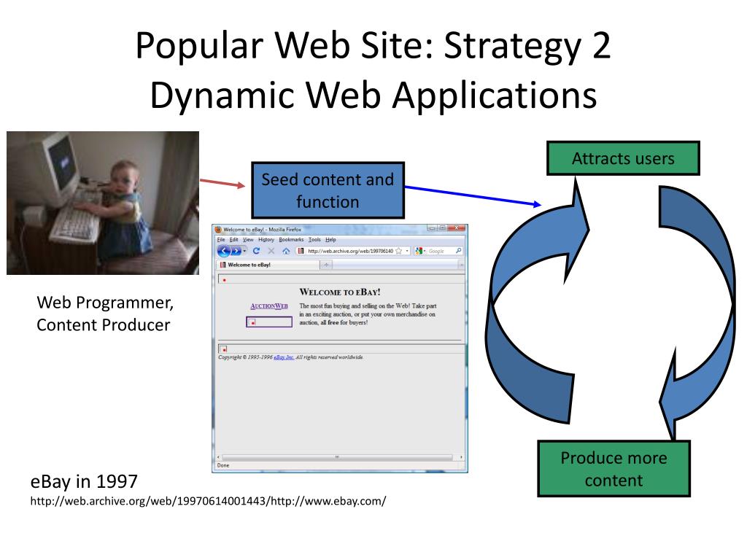Click the new tab plus button

click(326, 265)
